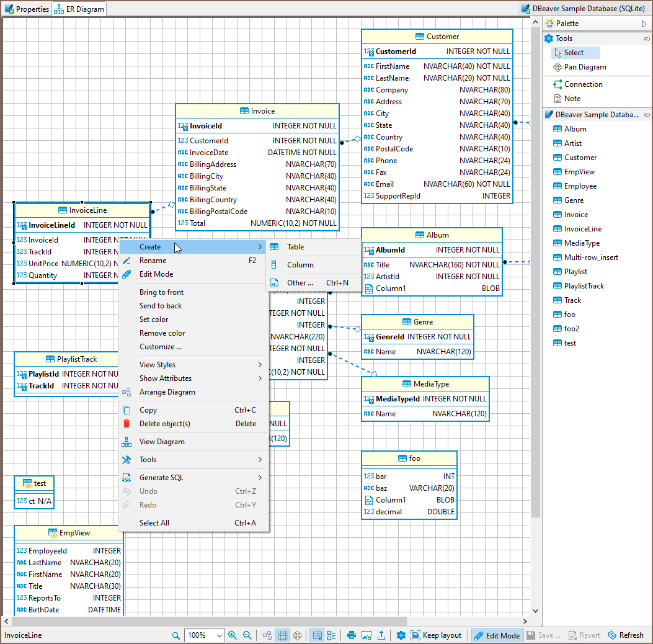This screenshot has height=644, width=653.
Task: Click the print diagram icon
Action: coord(352,635)
